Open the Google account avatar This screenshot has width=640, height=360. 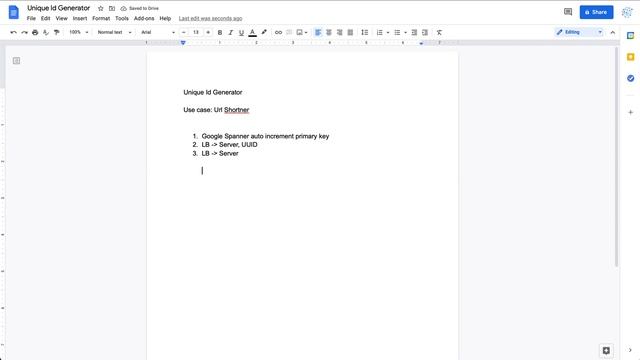coord(627,12)
